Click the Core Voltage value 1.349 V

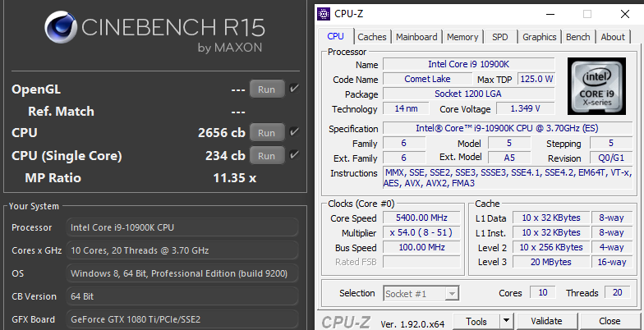coord(526,108)
